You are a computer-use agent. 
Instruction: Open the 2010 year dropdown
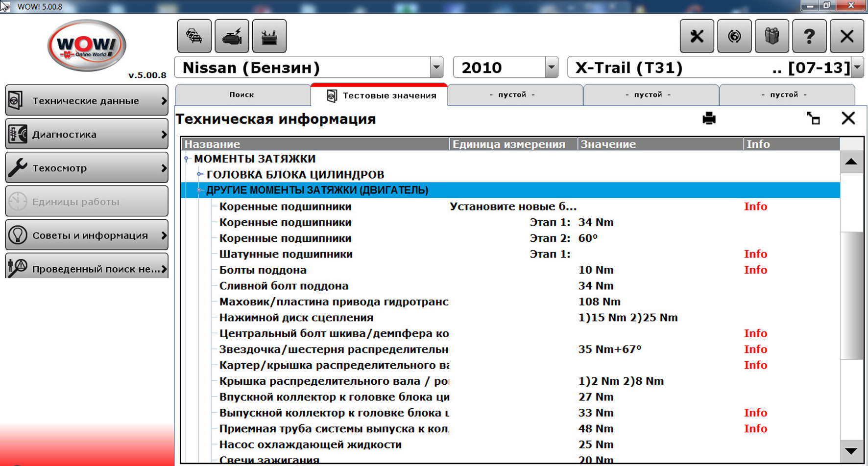pyautogui.click(x=551, y=68)
